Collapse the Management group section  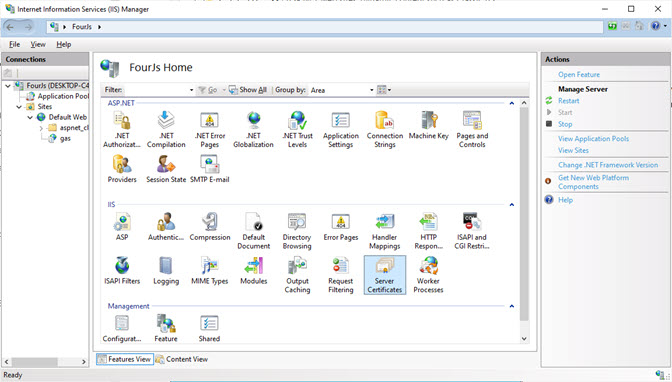(511, 306)
